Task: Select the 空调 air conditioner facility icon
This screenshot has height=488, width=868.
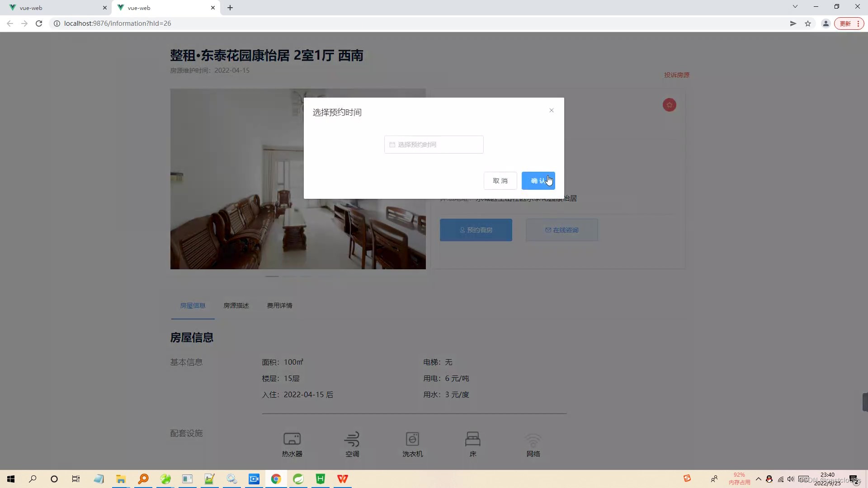Action: coord(352,438)
